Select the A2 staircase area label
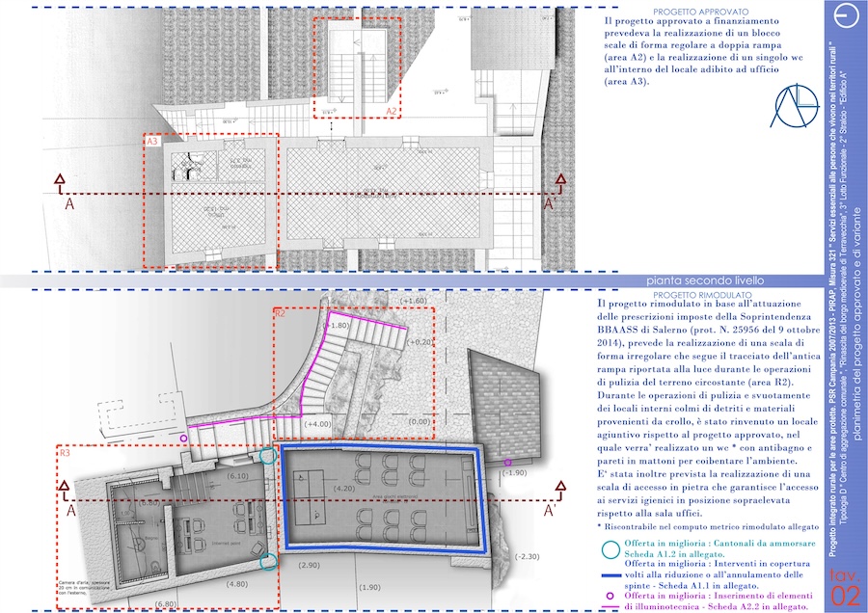Image resolution: width=868 pixels, height=613 pixels. pyautogui.click(x=393, y=112)
